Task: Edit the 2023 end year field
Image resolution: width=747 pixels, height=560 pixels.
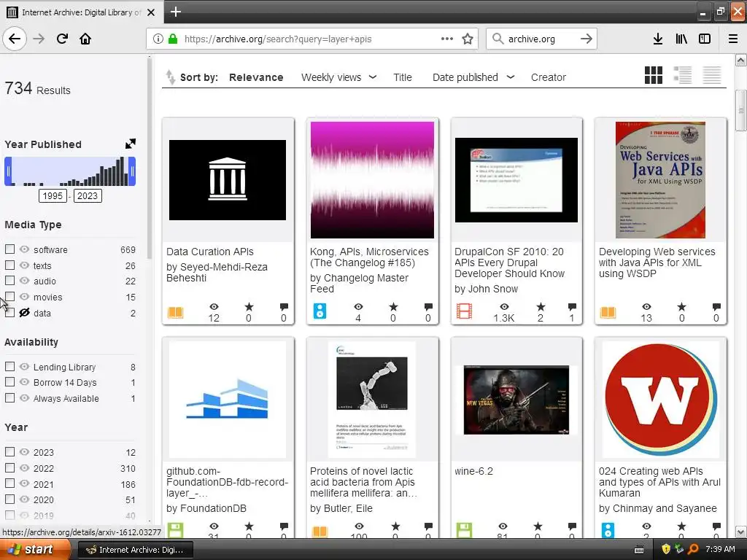Action: pyautogui.click(x=88, y=195)
